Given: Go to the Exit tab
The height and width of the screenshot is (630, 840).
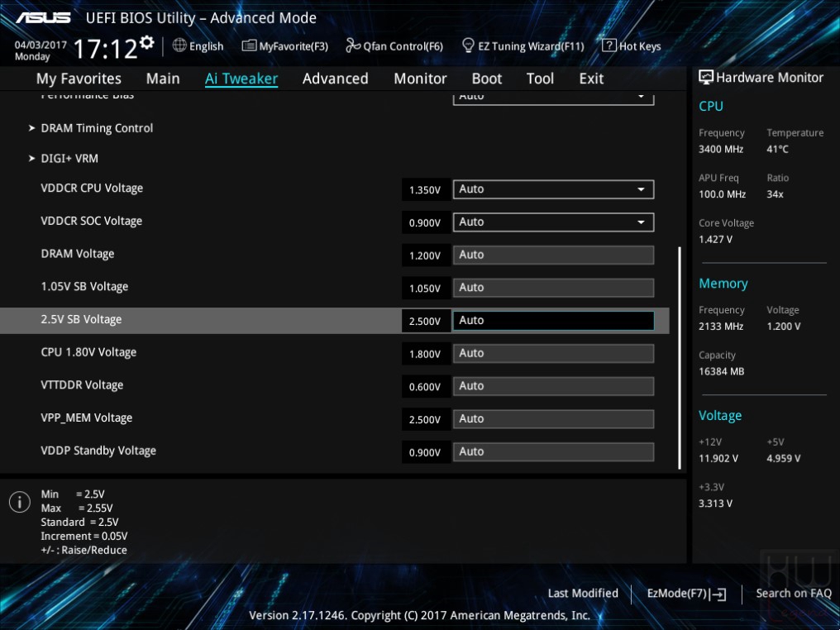Looking at the screenshot, I should coord(591,79).
